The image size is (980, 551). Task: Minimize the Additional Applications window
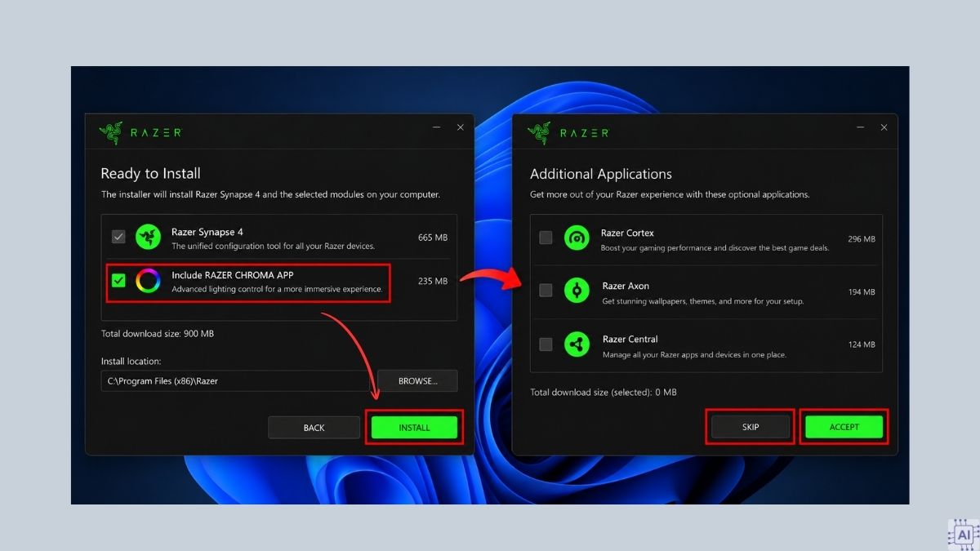pos(861,128)
